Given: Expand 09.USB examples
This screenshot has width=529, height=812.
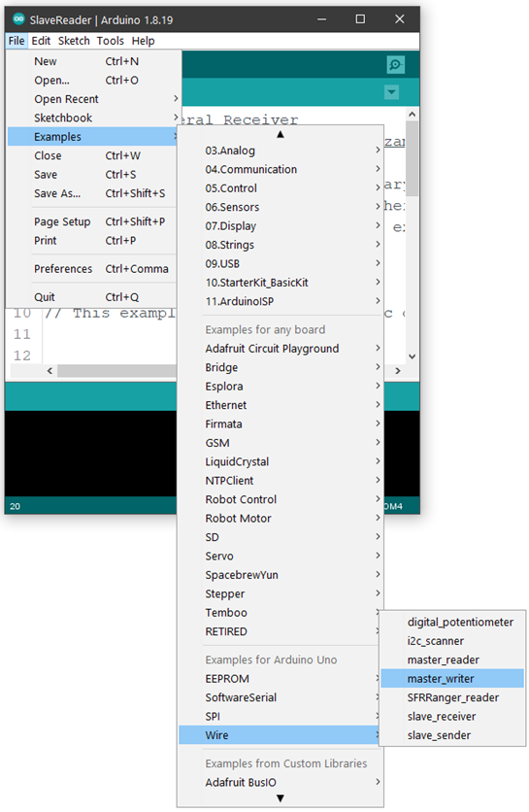Looking at the screenshot, I should click(x=280, y=264).
